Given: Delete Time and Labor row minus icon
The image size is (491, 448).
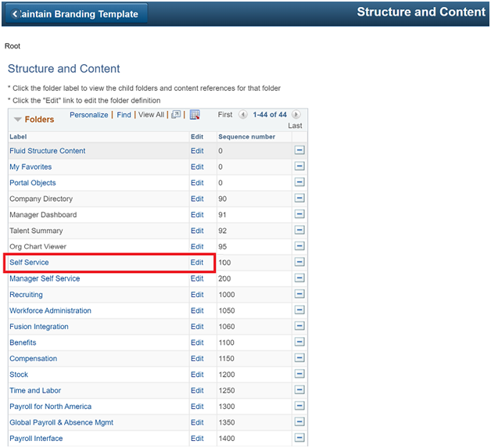Looking at the screenshot, I should tap(299, 390).
